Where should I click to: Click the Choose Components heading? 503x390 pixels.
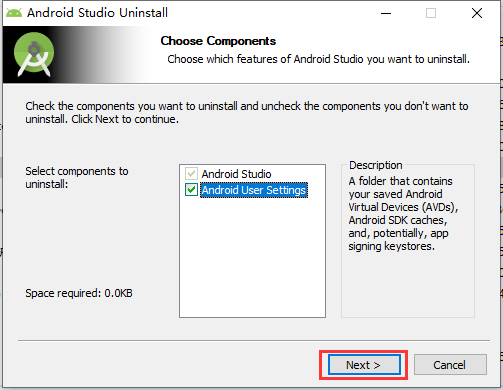pyautogui.click(x=218, y=41)
